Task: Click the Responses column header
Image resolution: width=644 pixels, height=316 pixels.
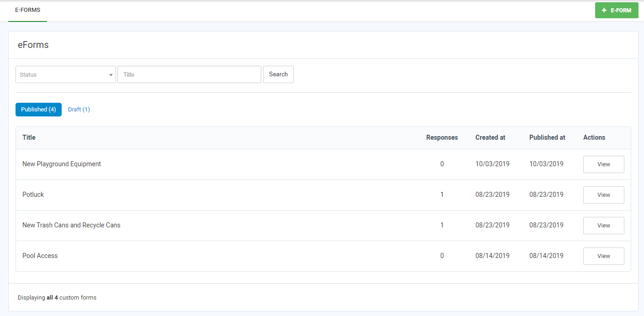Action: point(442,137)
